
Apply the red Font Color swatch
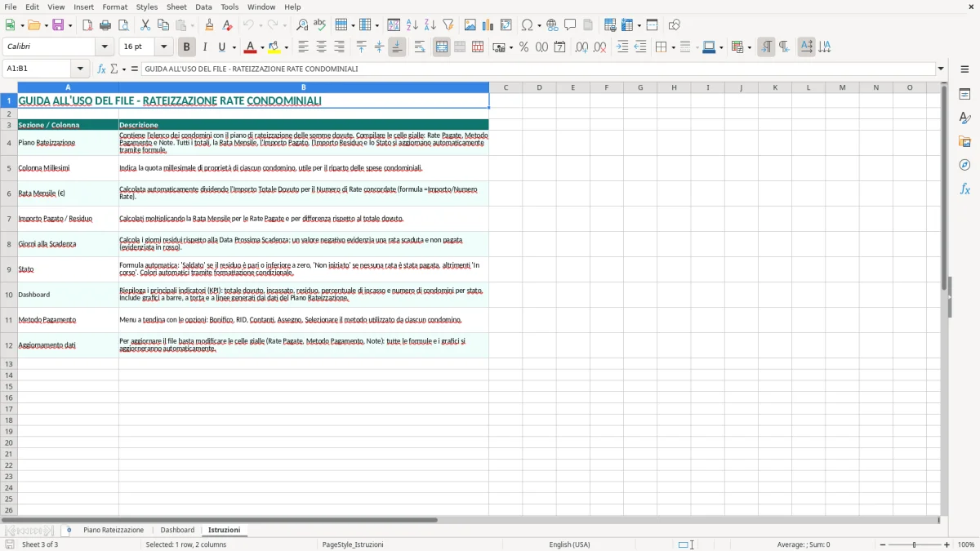click(x=251, y=47)
